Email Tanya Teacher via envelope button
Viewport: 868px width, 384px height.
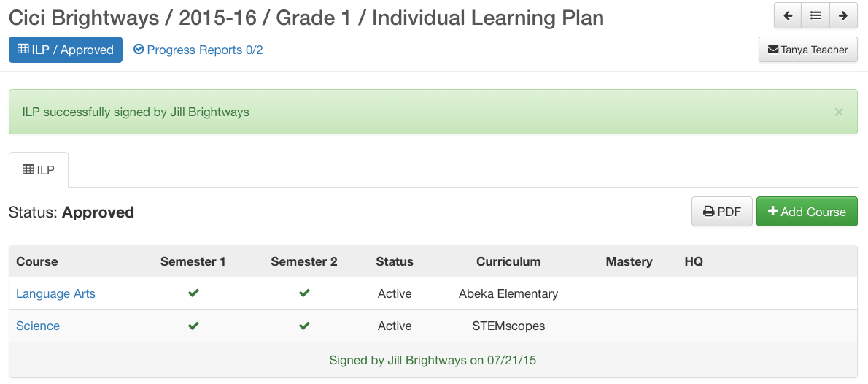[x=807, y=50]
